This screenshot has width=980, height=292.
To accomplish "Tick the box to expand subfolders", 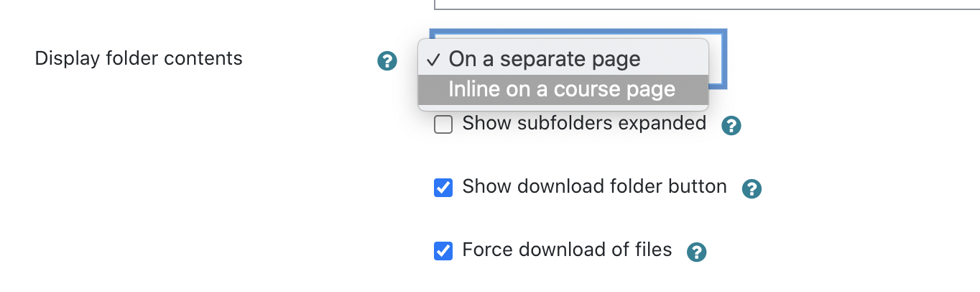I will pyautogui.click(x=443, y=125).
